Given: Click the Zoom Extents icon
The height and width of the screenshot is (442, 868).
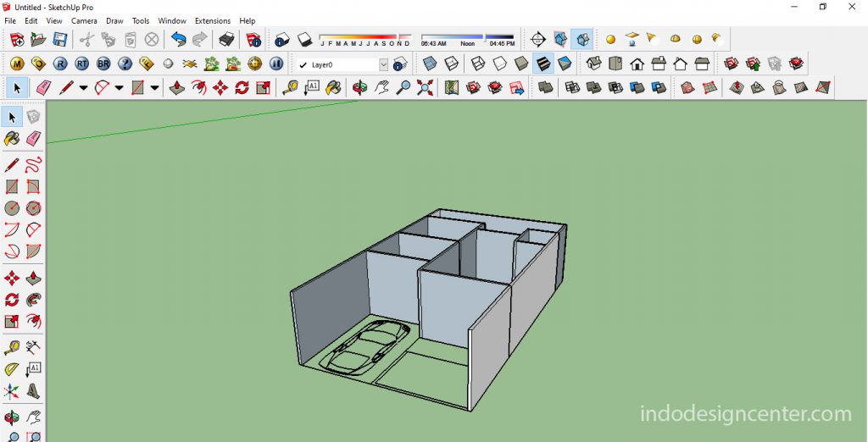Looking at the screenshot, I should coord(425,87).
